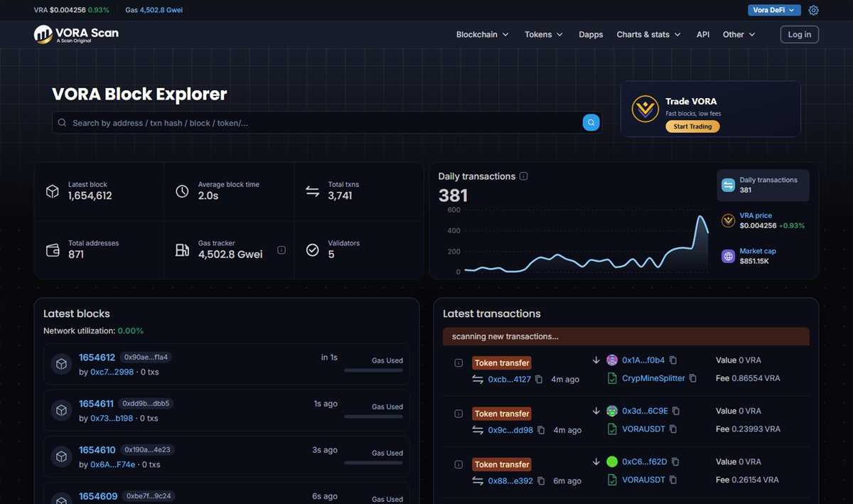The image size is (853, 504).
Task: Copy CrypMineSplitter contract address
Action: pyautogui.click(x=693, y=378)
